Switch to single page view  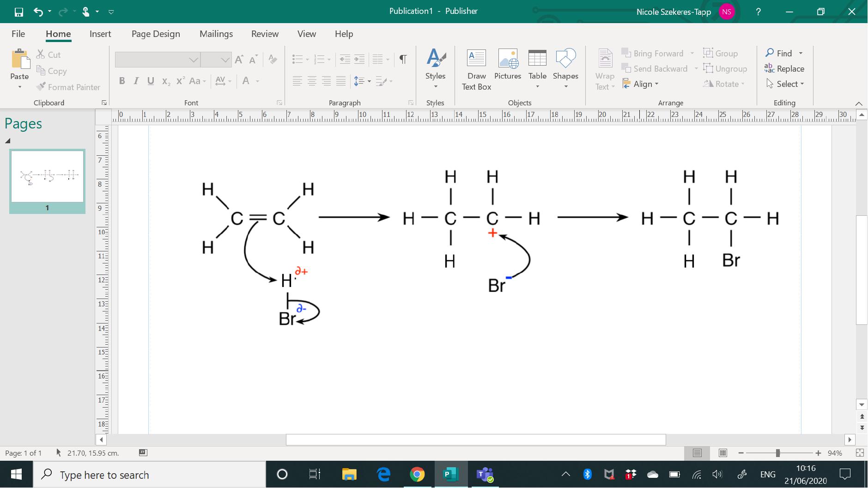(x=697, y=453)
